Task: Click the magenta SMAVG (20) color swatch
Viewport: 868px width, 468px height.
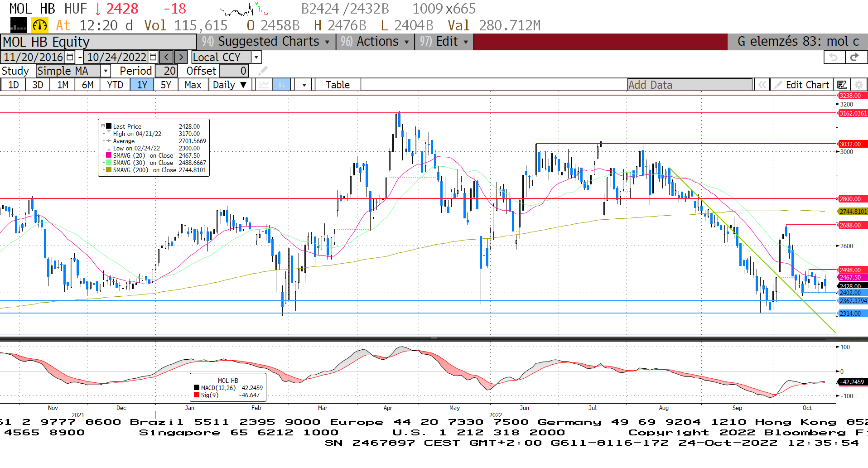Action: click(109, 155)
